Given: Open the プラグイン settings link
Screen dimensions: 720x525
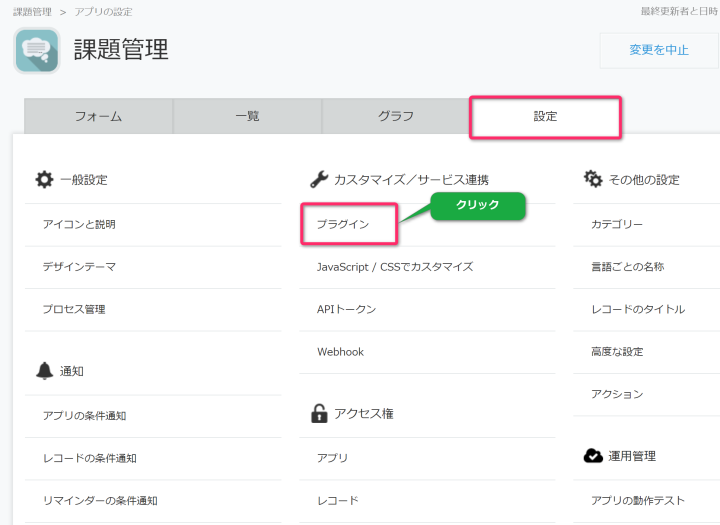Looking at the screenshot, I should [x=343, y=225].
